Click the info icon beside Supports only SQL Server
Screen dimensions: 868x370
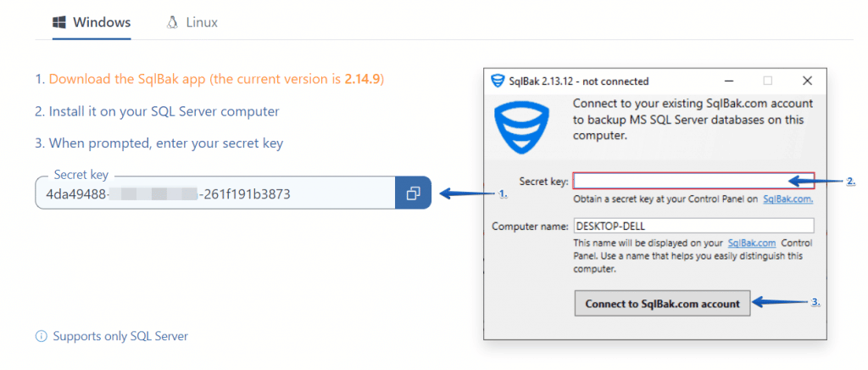[x=41, y=336]
